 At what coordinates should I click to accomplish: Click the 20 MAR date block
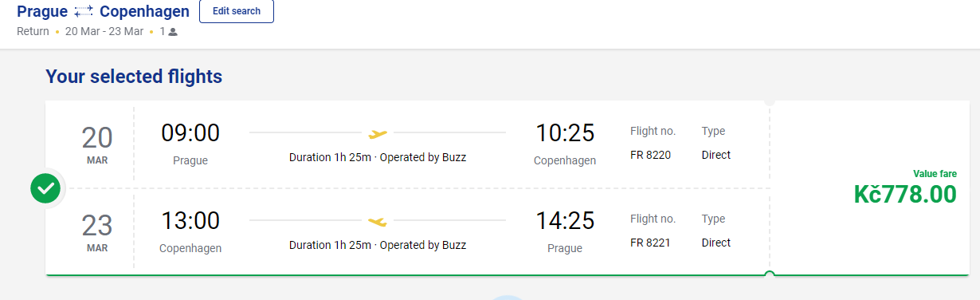point(97,144)
